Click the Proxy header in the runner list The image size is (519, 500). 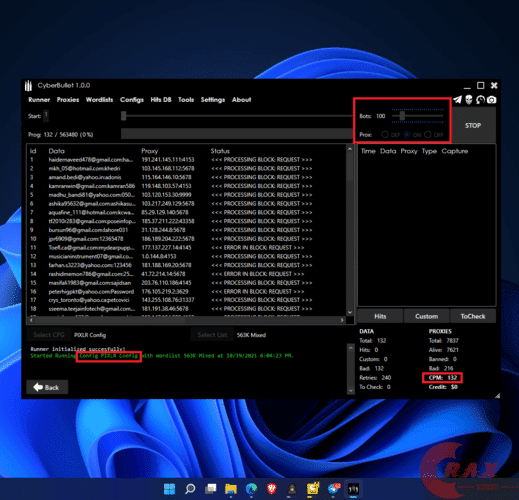coord(150,151)
